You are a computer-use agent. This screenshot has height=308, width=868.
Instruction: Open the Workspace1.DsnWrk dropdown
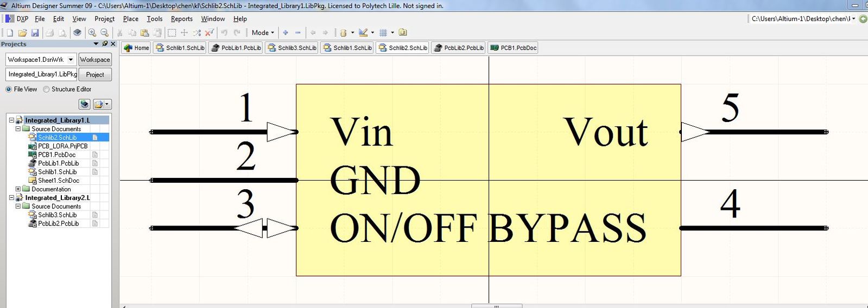point(71,60)
